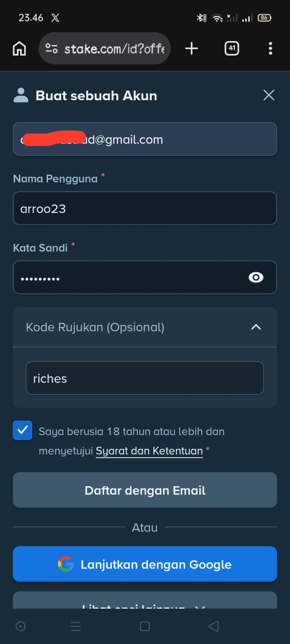Open the site settings icon in address bar
The height and width of the screenshot is (644, 290).
point(52,49)
